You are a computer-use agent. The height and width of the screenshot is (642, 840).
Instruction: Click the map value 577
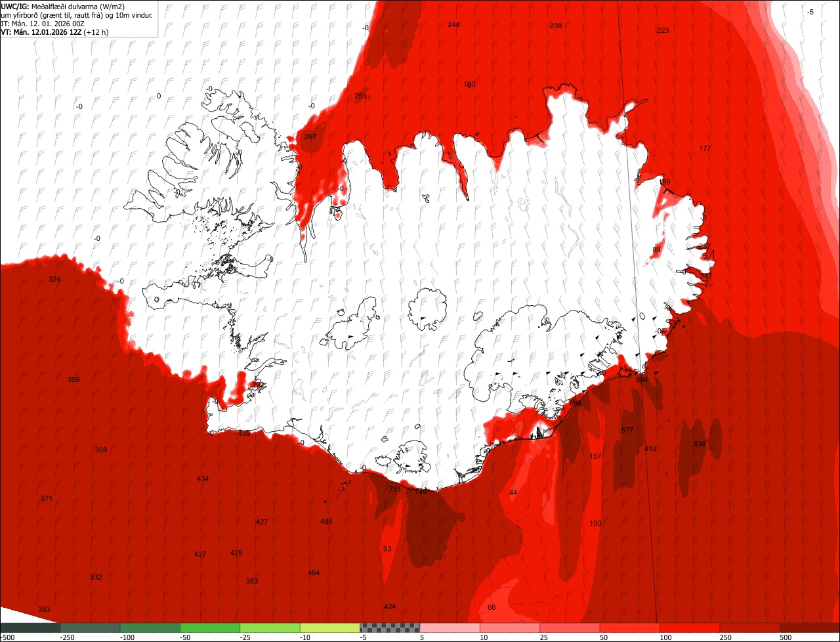(x=627, y=430)
